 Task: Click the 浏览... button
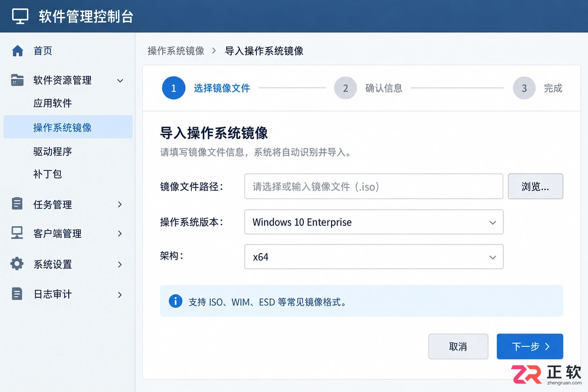coord(535,187)
